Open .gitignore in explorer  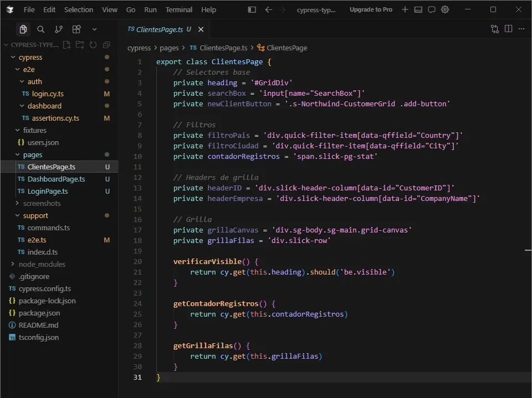59,277
